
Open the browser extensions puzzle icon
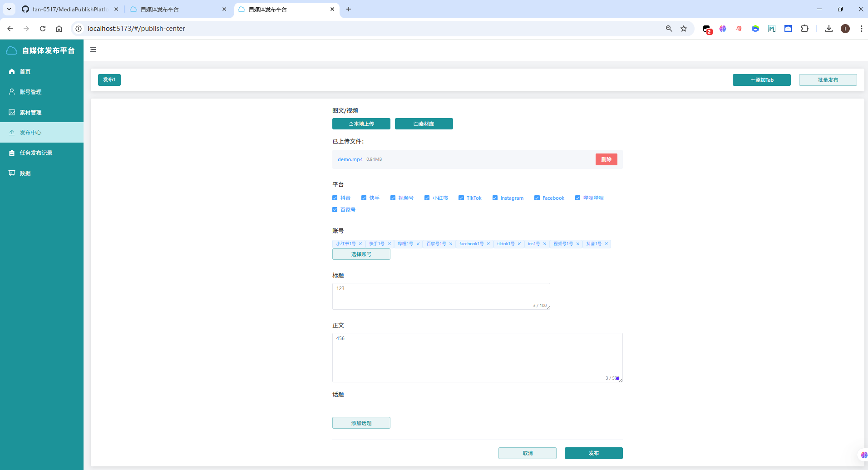click(804, 29)
